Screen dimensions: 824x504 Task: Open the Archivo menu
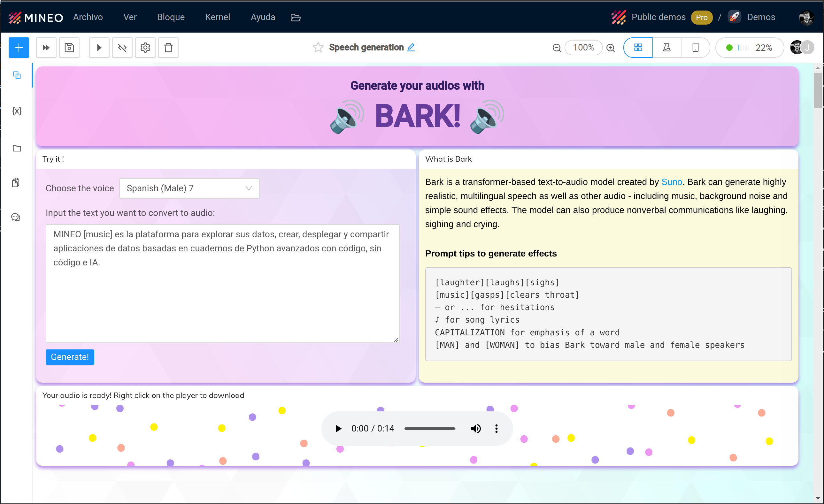[x=88, y=17]
